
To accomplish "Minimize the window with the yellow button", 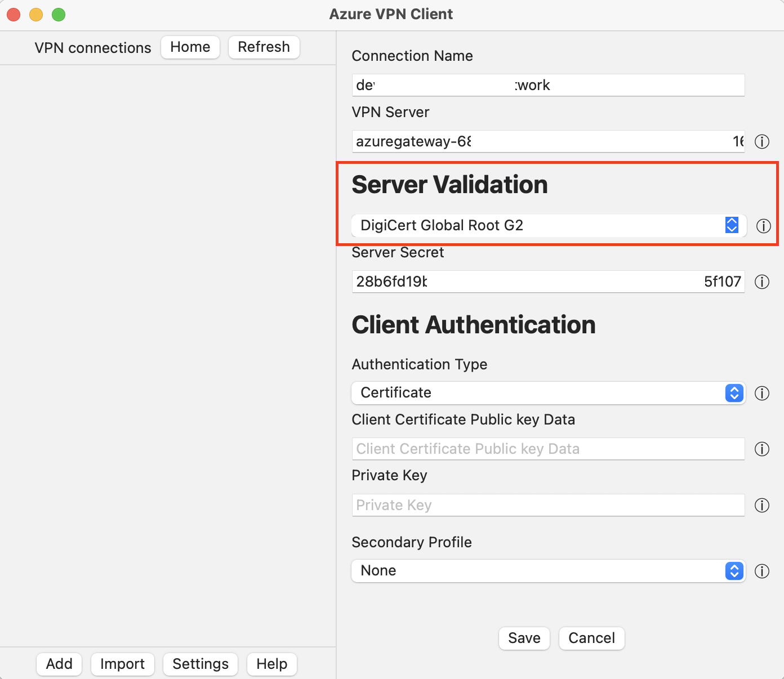I will [x=36, y=15].
